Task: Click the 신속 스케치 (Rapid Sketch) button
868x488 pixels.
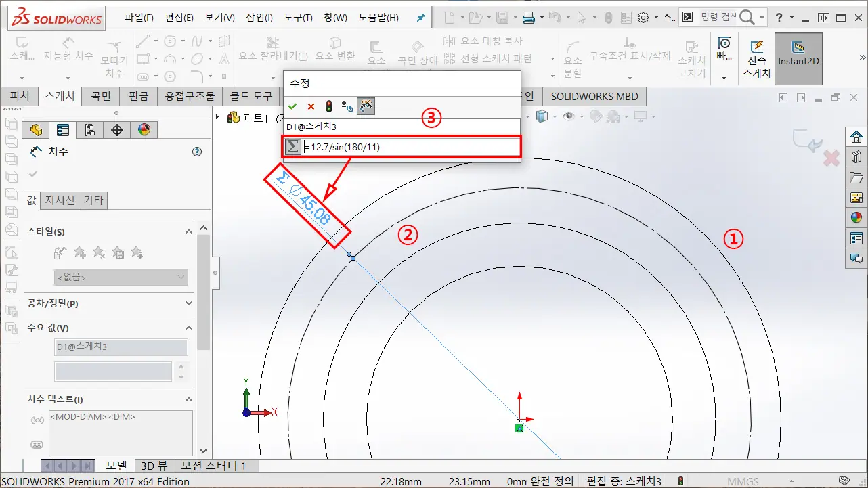Action: tap(757, 59)
